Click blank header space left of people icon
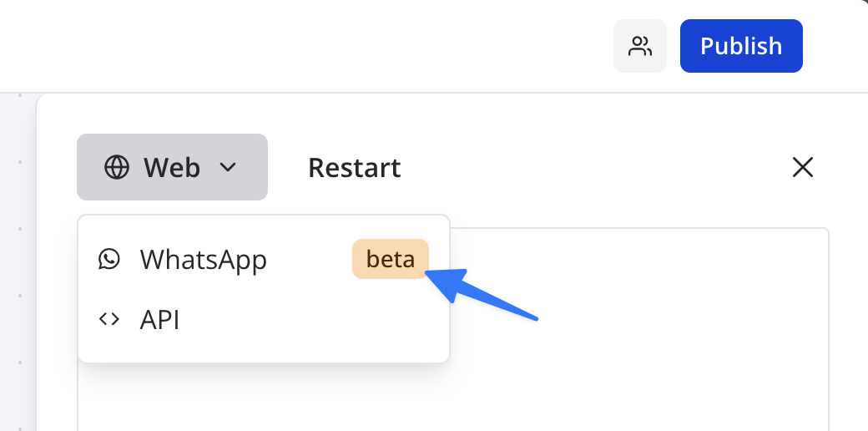The height and width of the screenshot is (431, 868). [x=334, y=46]
